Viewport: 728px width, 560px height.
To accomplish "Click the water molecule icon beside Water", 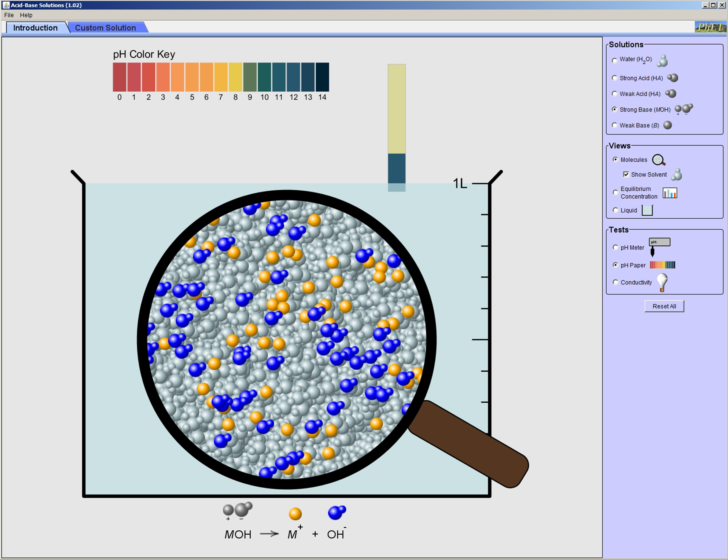I will (663, 60).
